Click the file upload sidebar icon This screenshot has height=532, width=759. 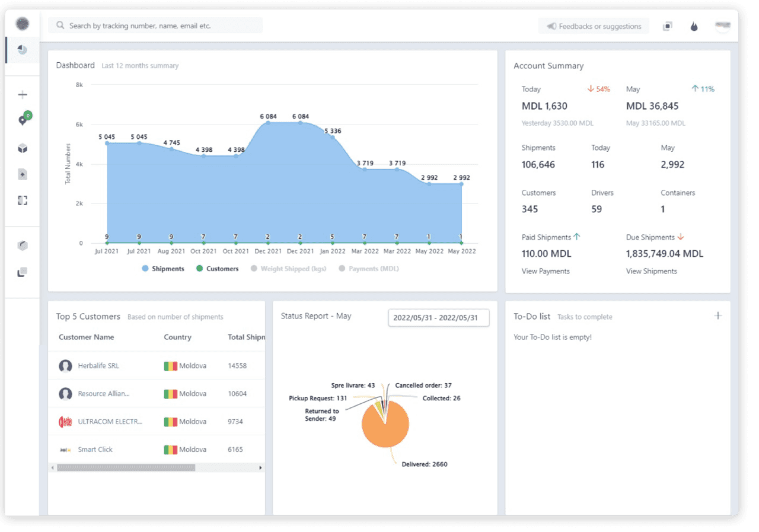(23, 174)
